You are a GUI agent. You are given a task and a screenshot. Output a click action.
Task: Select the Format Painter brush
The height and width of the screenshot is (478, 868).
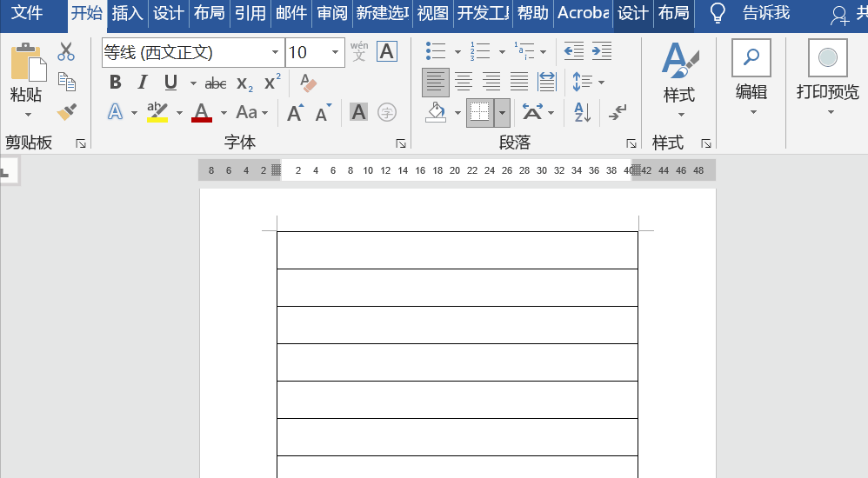pyautogui.click(x=66, y=112)
